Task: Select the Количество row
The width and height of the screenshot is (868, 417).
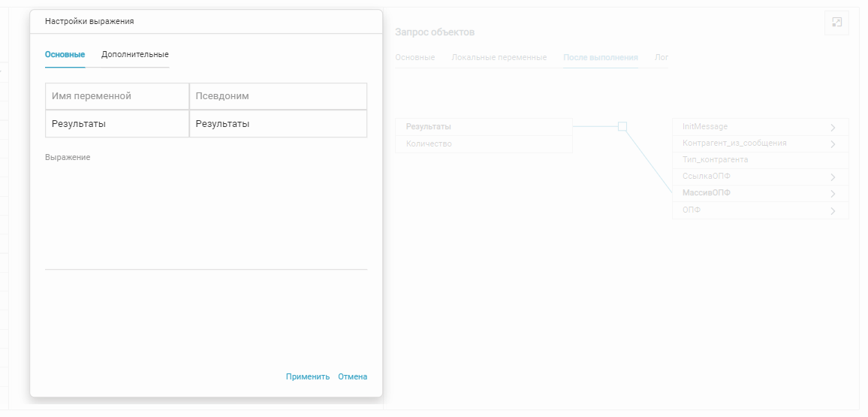Action: 484,144
